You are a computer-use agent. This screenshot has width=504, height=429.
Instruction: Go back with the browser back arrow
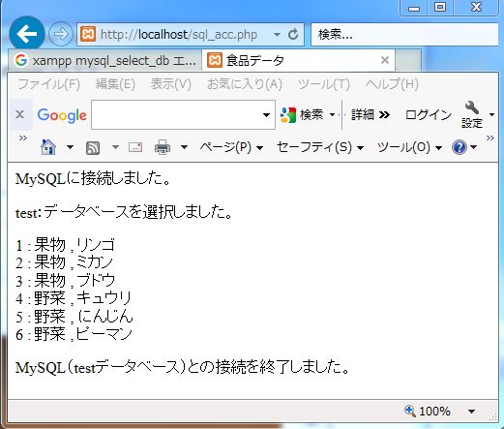tap(27, 34)
